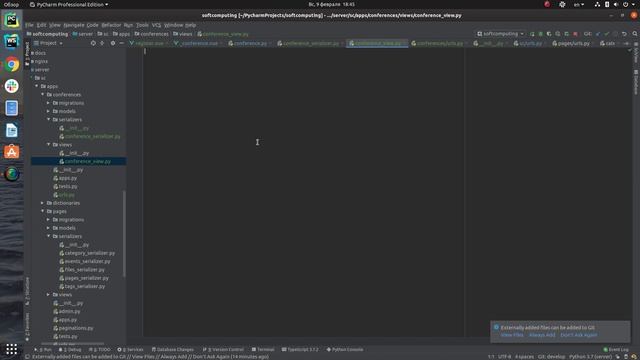Click Don't Ask Again in Git notification
Viewport: 640px width, 360px height.
[x=578, y=335]
